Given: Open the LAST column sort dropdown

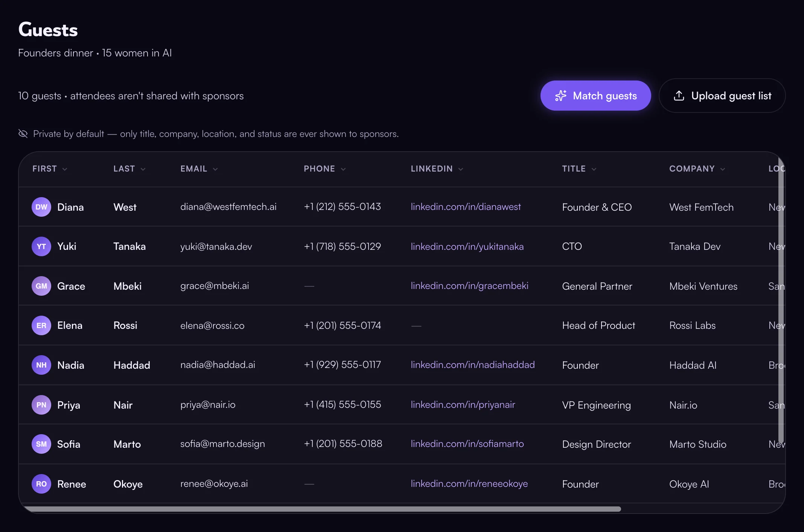Looking at the screenshot, I should click(143, 169).
